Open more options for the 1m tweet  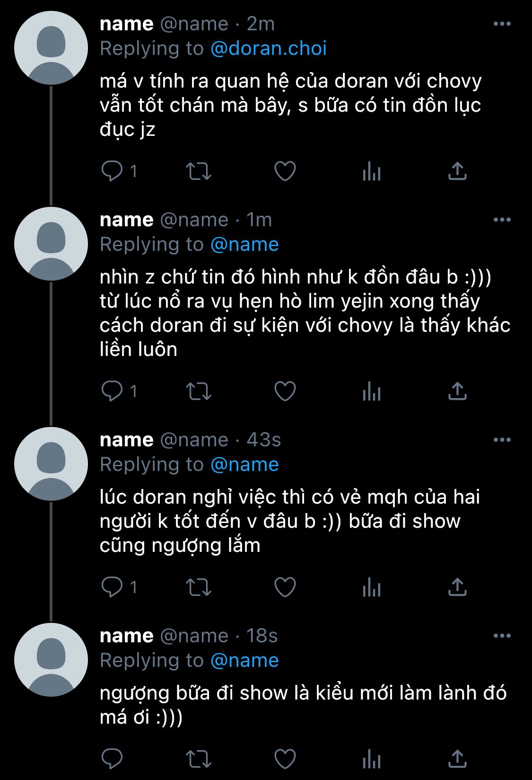(x=502, y=220)
